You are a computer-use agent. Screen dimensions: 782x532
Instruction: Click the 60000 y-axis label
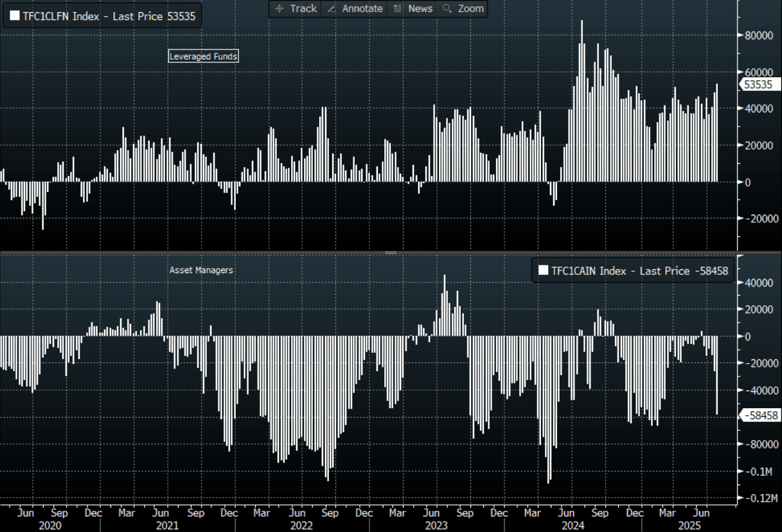point(759,73)
